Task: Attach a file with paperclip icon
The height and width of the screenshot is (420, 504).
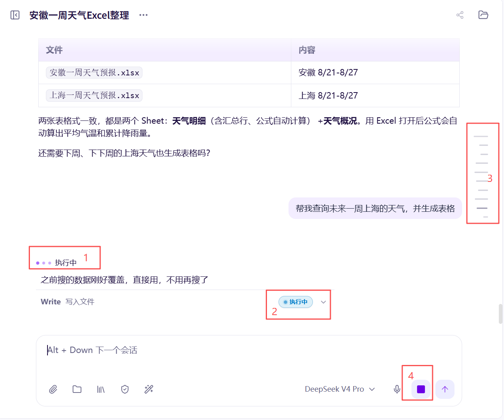Action: [x=53, y=389]
